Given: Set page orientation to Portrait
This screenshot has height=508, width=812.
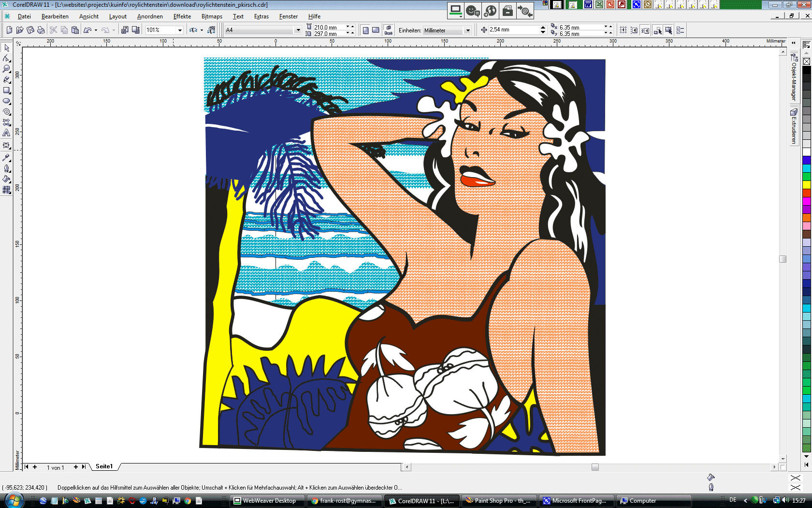Looking at the screenshot, I should point(365,30).
